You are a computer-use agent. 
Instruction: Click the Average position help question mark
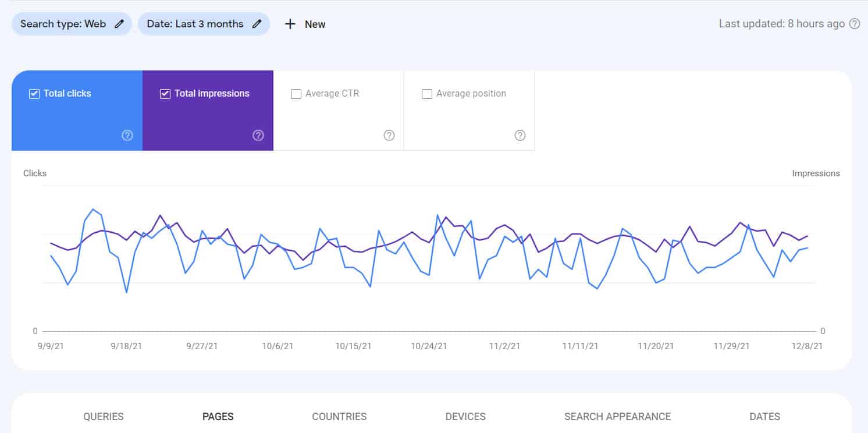coord(520,135)
